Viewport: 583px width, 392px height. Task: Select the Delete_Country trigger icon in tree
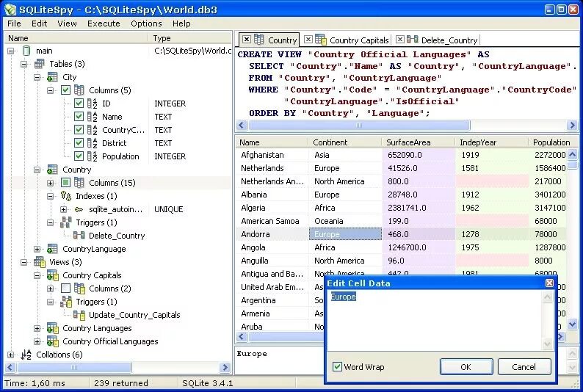[x=79, y=235]
